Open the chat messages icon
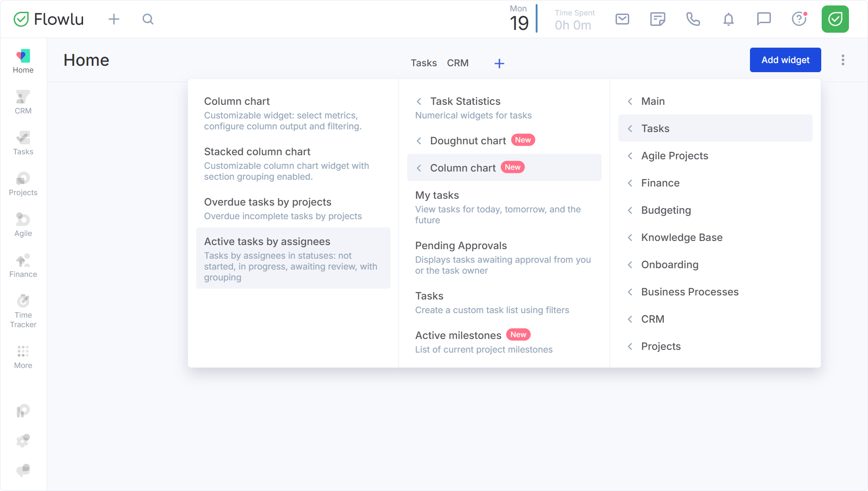The height and width of the screenshot is (491, 868). (x=764, y=19)
